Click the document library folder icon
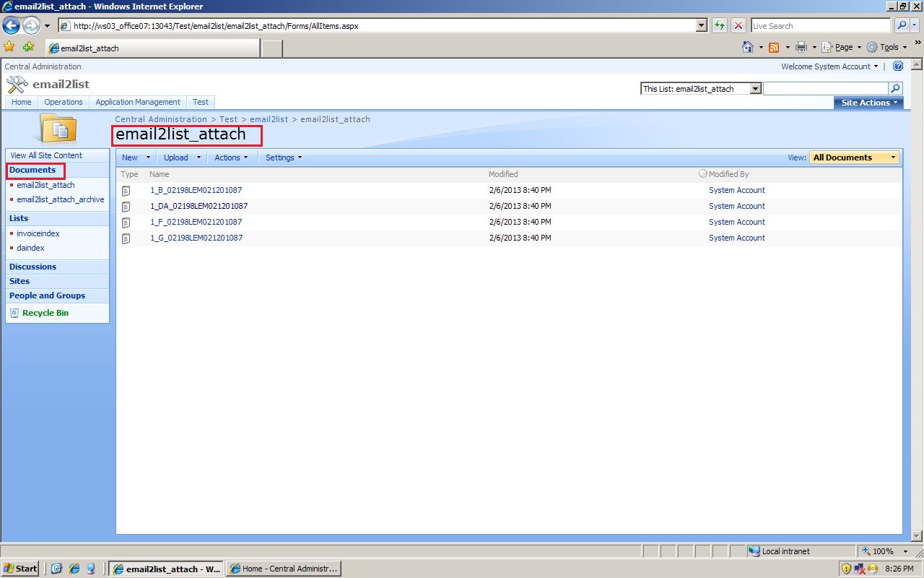Image resolution: width=924 pixels, height=578 pixels. tap(58, 128)
